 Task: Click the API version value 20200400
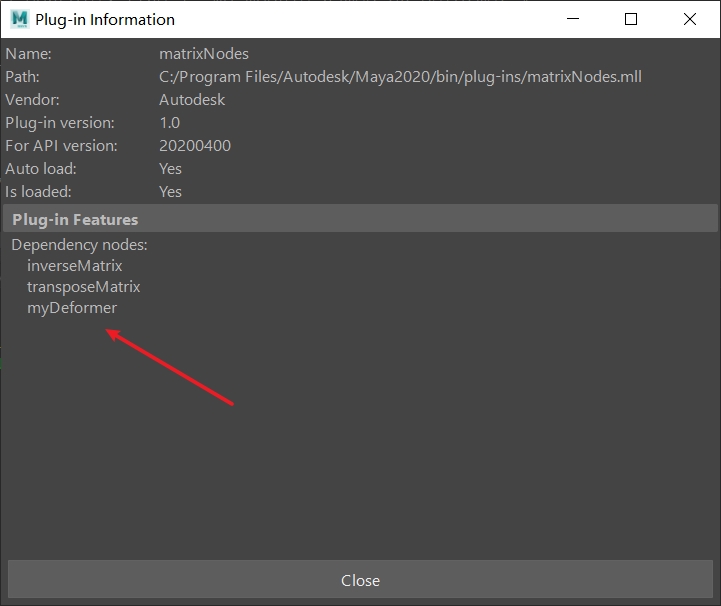pos(195,146)
